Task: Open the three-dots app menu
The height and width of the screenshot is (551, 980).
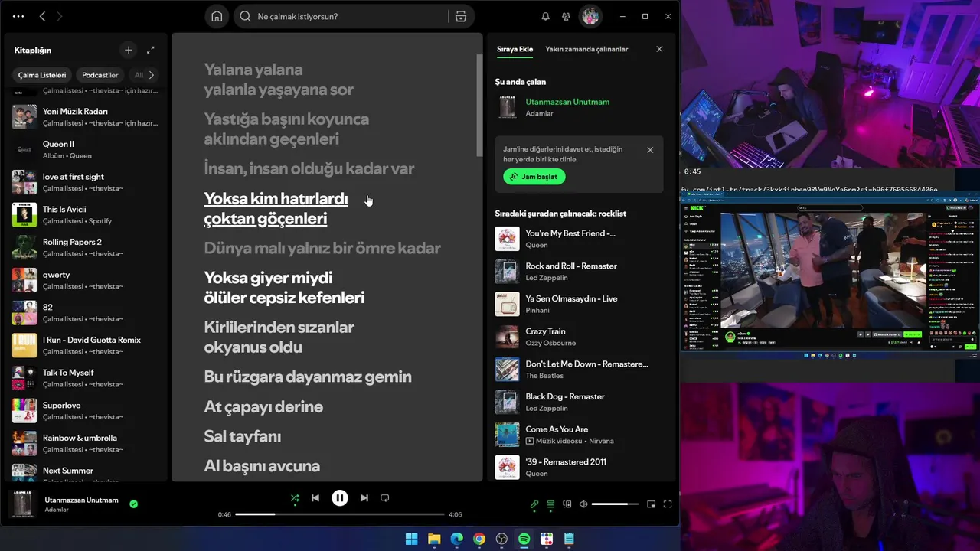Action: [18, 16]
